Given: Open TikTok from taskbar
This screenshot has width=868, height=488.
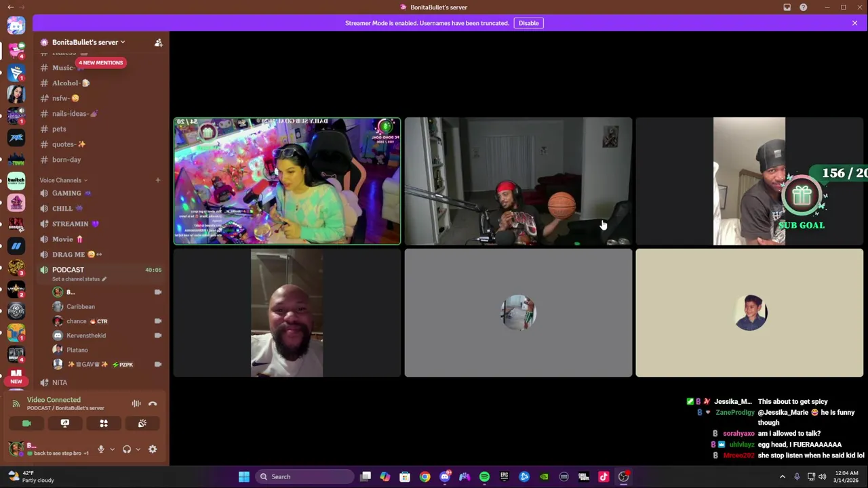Looking at the screenshot, I should (604, 476).
